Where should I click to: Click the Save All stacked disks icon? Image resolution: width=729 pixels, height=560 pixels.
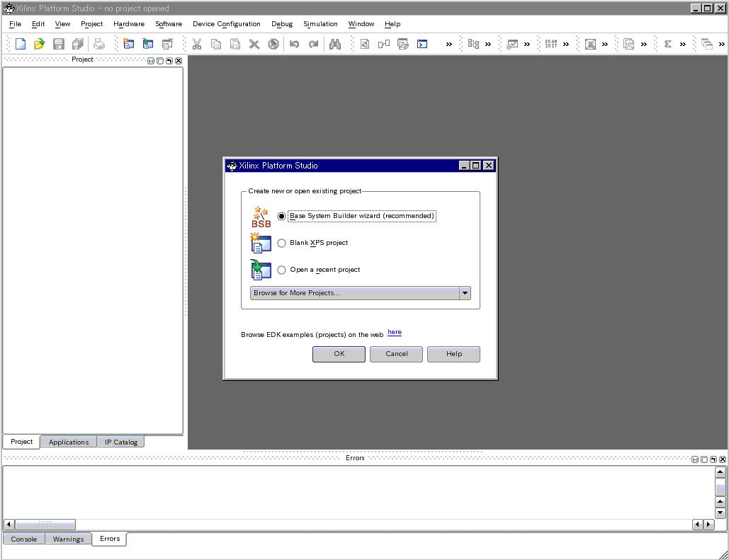click(x=78, y=44)
